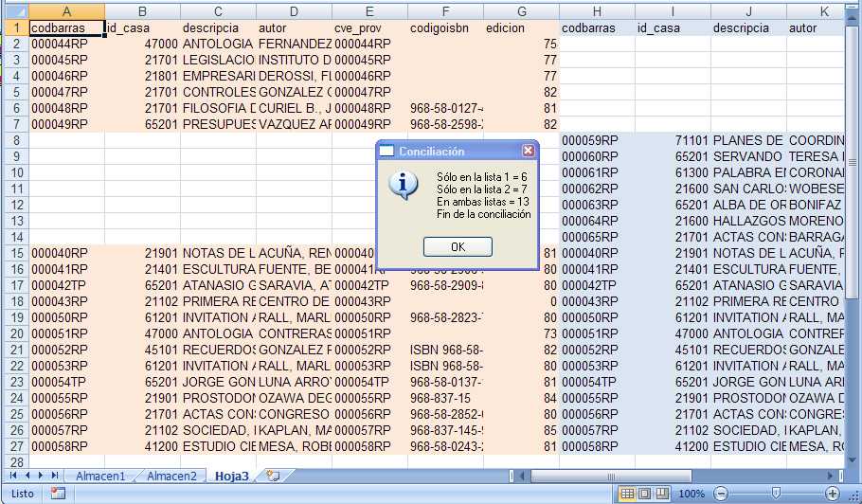Click previous sheet tab arrow
Image resolution: width=862 pixels, height=504 pixels.
click(x=27, y=476)
